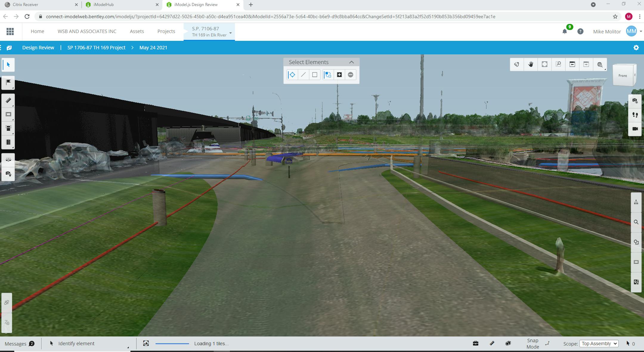644x352 pixels.
Task: Reload the browser page
Action: (x=27, y=17)
